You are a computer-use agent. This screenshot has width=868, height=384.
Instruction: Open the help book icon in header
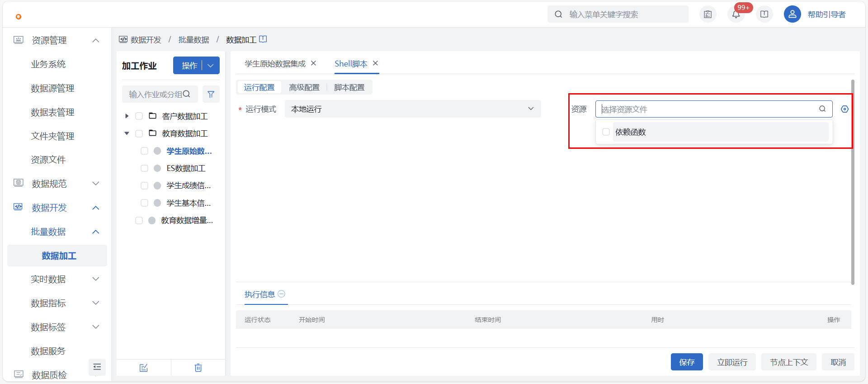coord(764,14)
